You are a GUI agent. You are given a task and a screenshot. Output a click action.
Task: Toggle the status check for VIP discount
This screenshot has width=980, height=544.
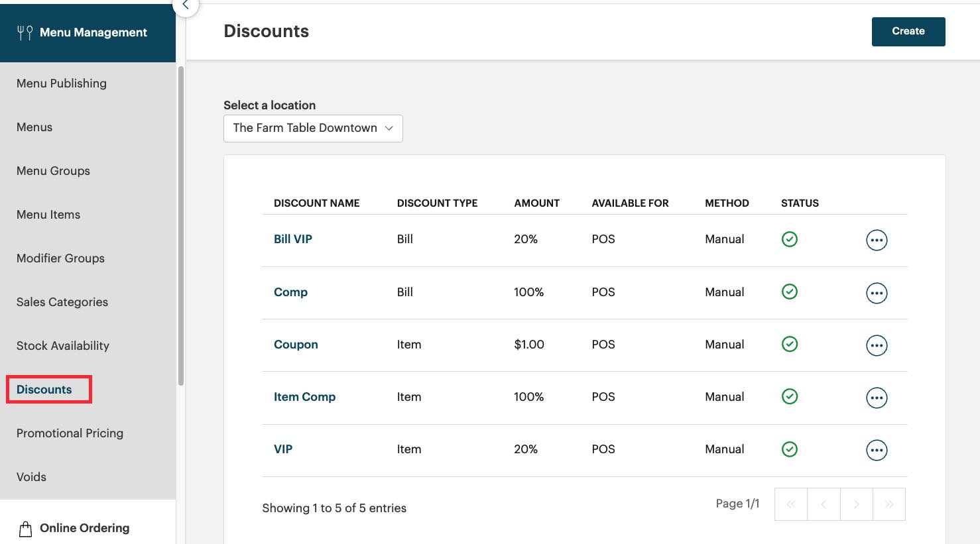click(x=789, y=449)
